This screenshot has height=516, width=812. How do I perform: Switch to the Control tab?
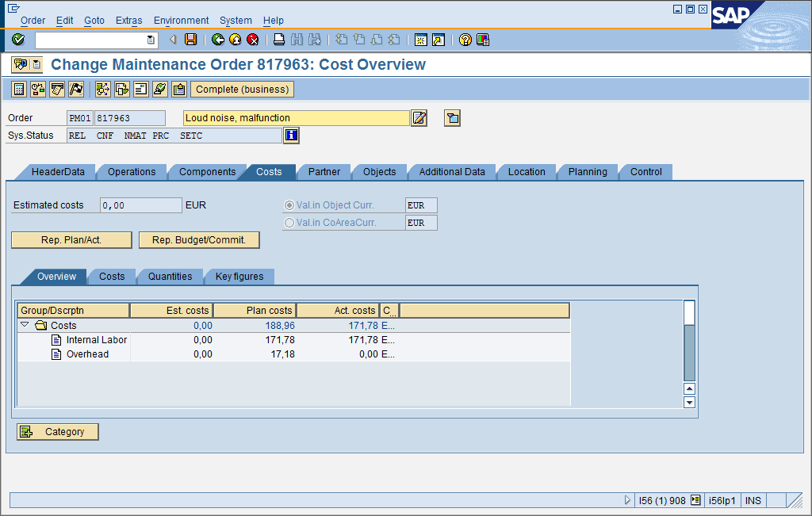coord(645,172)
